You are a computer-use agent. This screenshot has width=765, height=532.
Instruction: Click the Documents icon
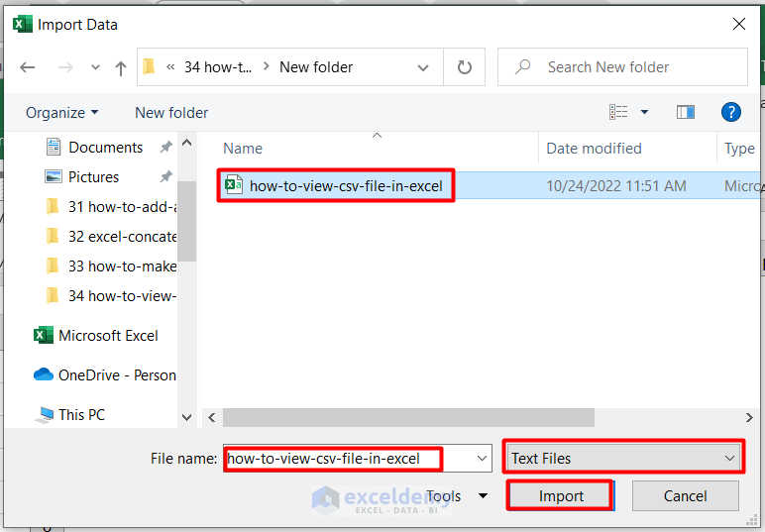[x=54, y=147]
